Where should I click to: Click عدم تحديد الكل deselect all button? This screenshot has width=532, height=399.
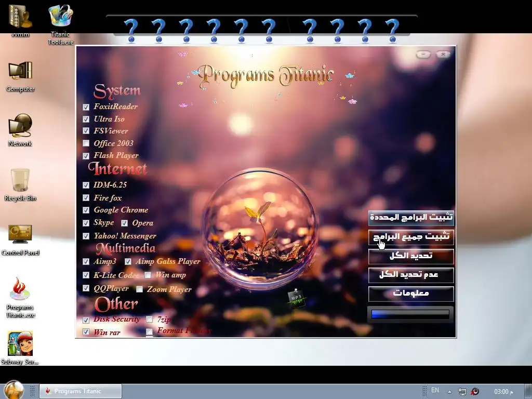pyautogui.click(x=411, y=275)
